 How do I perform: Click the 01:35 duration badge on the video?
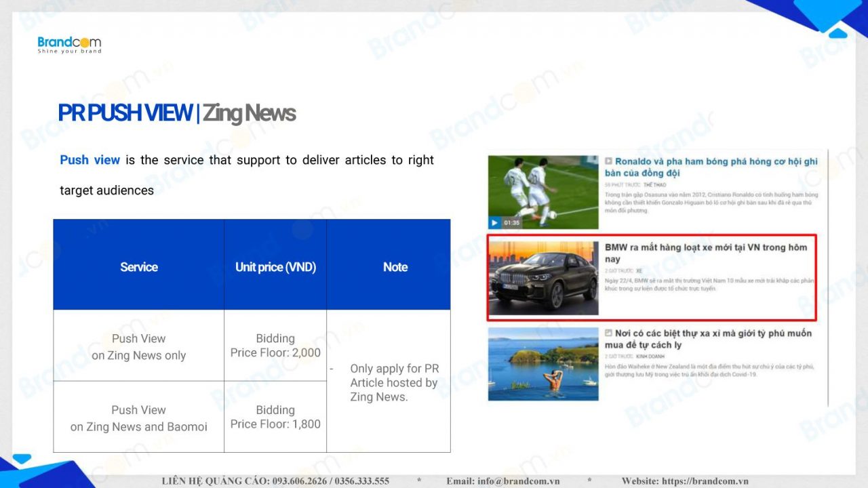click(x=512, y=222)
